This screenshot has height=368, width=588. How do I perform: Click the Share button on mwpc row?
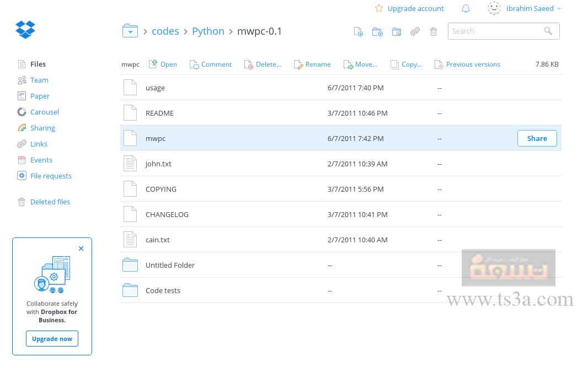click(x=537, y=138)
